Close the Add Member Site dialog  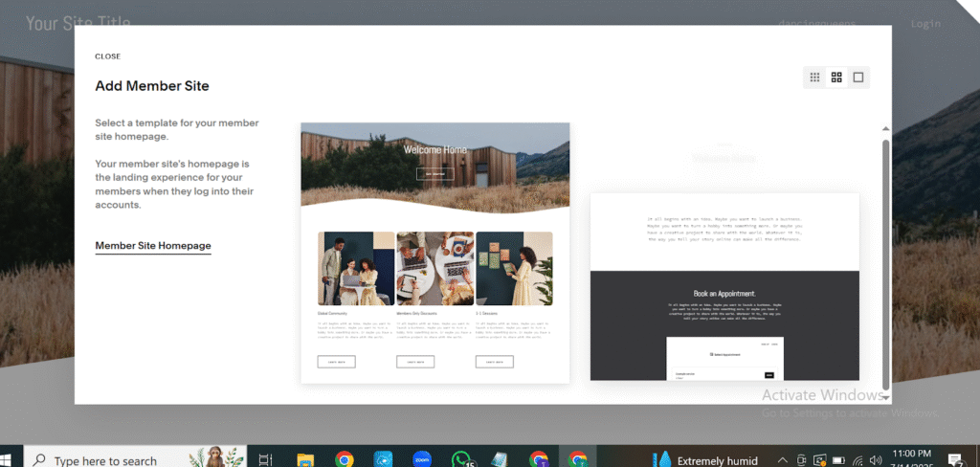point(107,56)
